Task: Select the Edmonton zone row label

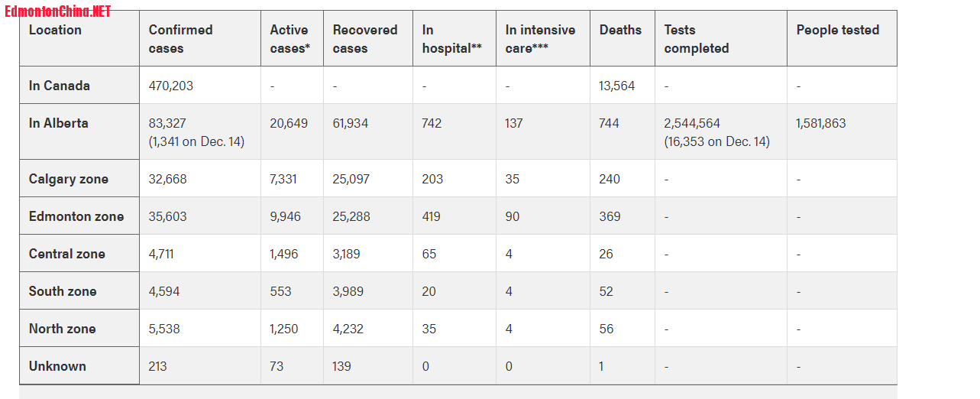Action: click(x=76, y=216)
